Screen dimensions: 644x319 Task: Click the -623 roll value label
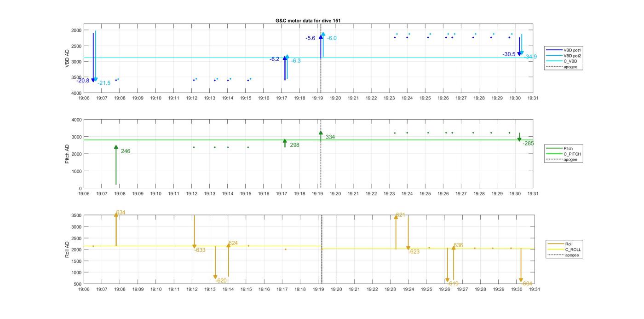(414, 251)
